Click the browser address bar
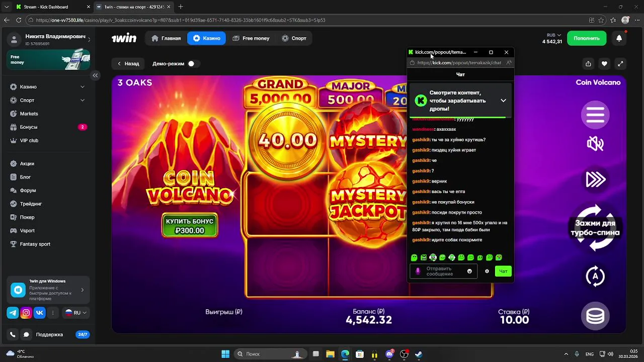Screen dimensions: 644x362 307,20
